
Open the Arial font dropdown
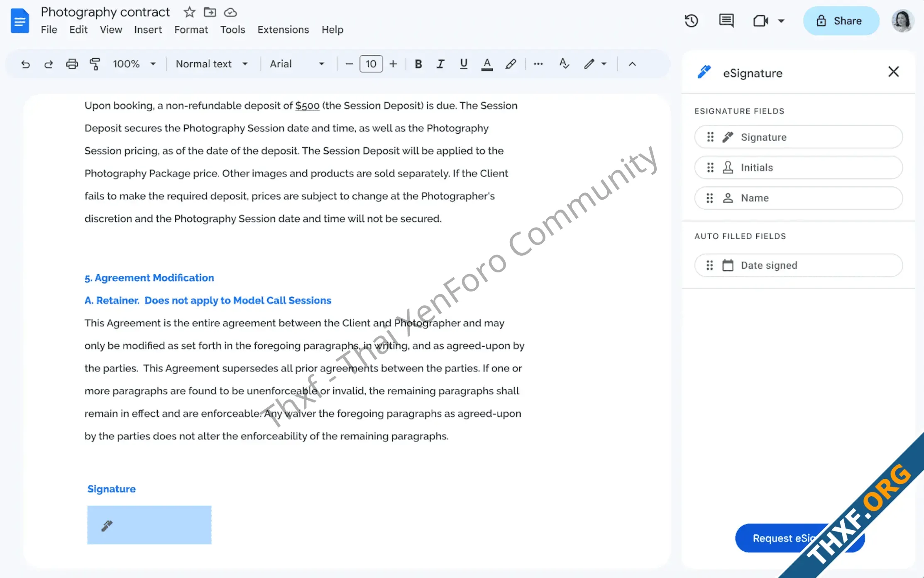tap(297, 64)
